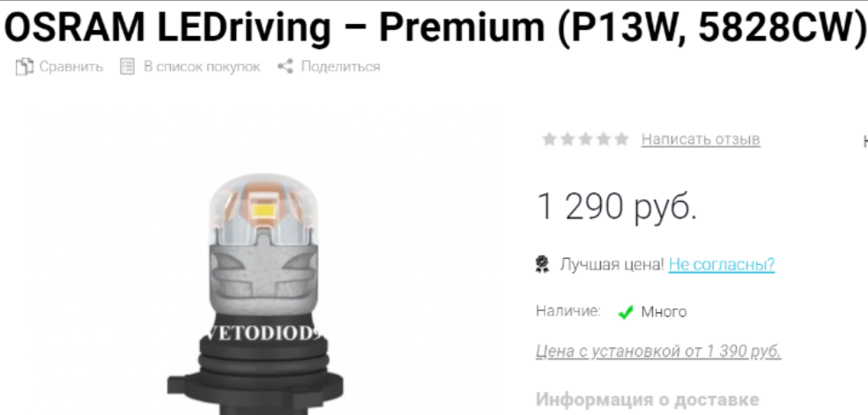Click the OSRAM LEDriving product title
The height and width of the screenshot is (415, 868).
434,26
